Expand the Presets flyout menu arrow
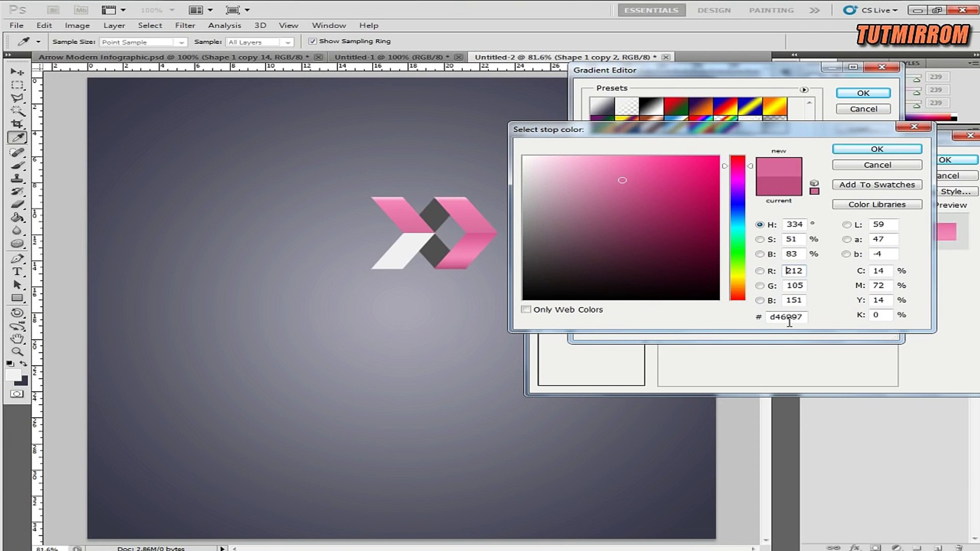Viewport: 980px width, 551px height. pyautogui.click(x=804, y=90)
